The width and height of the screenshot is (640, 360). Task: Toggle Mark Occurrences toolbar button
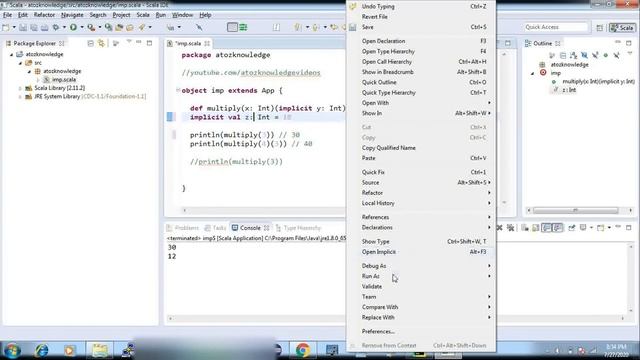[x=199, y=27]
